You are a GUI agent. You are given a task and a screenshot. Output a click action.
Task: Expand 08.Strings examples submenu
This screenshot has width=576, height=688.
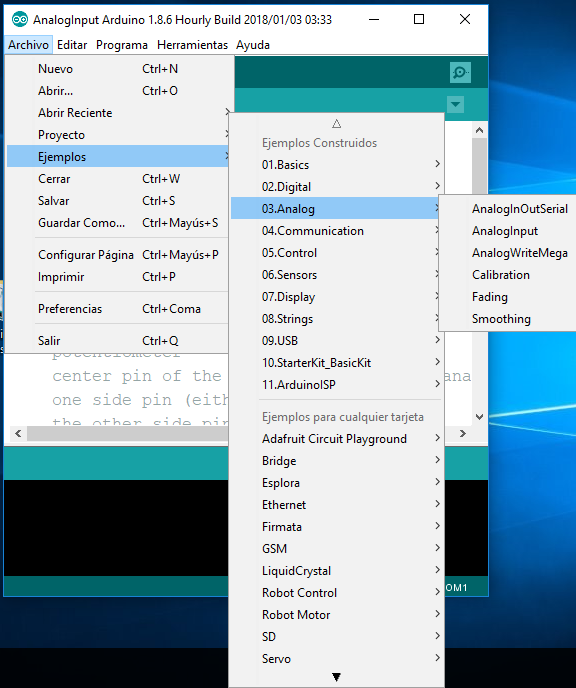[x=336, y=319]
